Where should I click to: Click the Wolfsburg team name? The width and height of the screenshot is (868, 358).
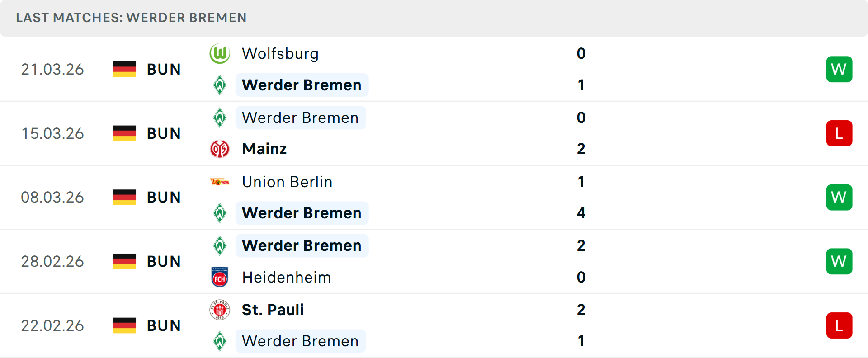pyautogui.click(x=280, y=53)
